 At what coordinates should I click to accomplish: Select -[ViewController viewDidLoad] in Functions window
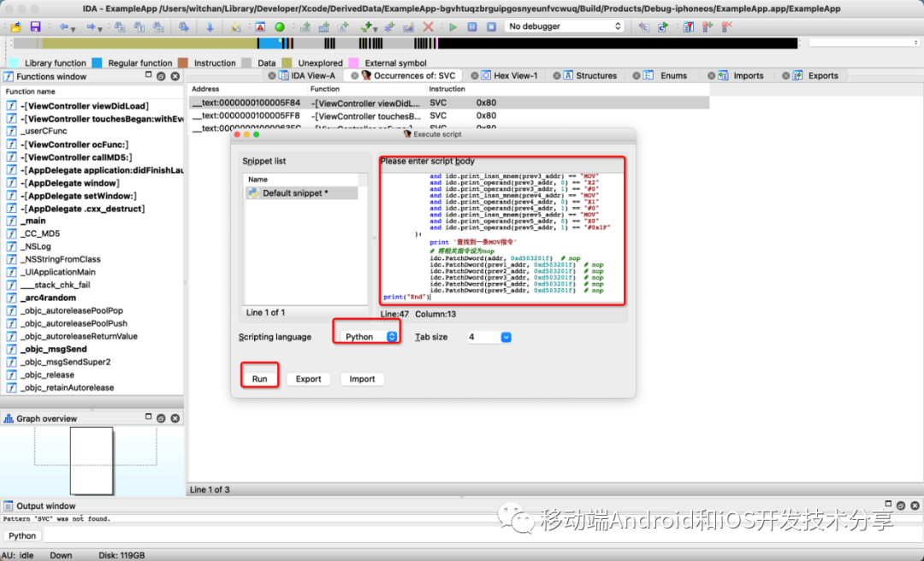[92, 106]
